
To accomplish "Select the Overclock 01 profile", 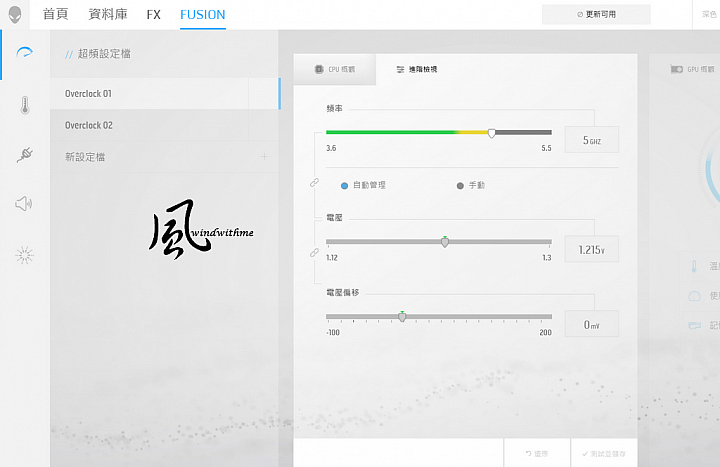I will 164,94.
